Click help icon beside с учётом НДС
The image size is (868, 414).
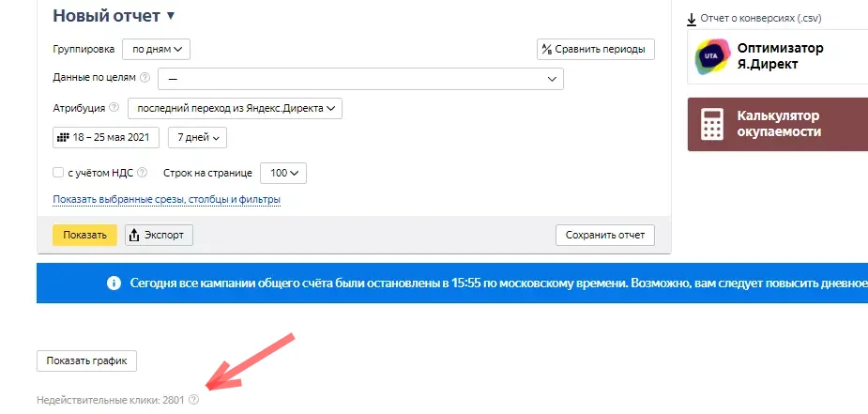pyautogui.click(x=143, y=173)
